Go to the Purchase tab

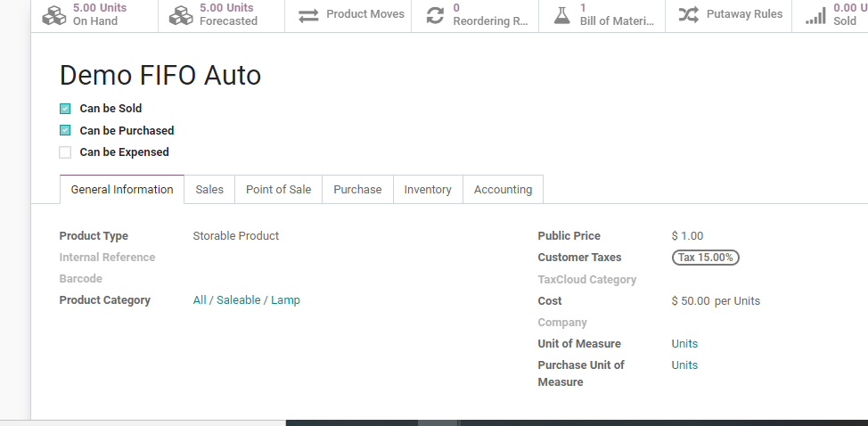coord(357,190)
